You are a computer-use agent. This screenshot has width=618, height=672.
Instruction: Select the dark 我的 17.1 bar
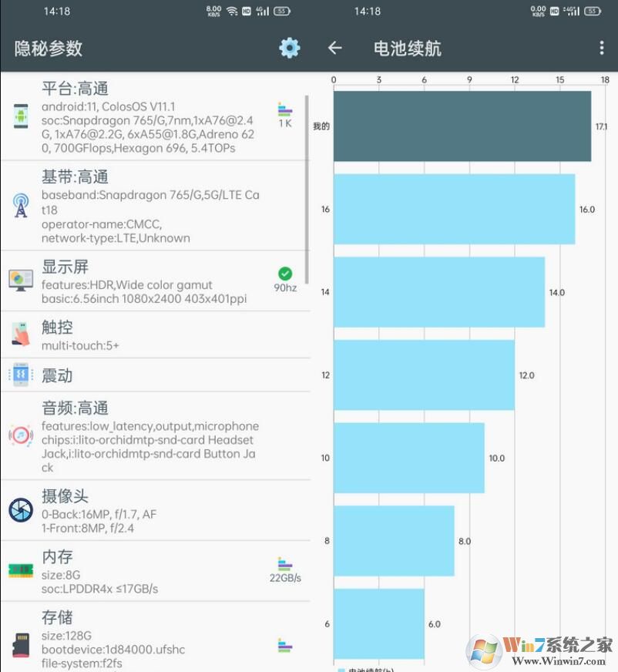(x=462, y=126)
